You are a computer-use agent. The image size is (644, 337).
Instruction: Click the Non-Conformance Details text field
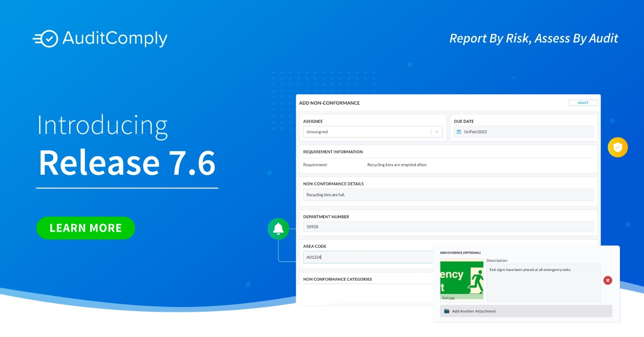click(448, 195)
